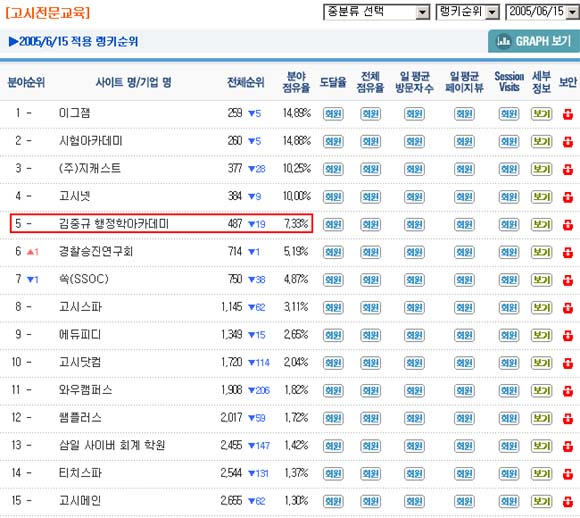The height and width of the screenshot is (518, 580).
Task: Click 일 평균 페이지뷰 회원 badge for 고시넷
Action: 464,197
